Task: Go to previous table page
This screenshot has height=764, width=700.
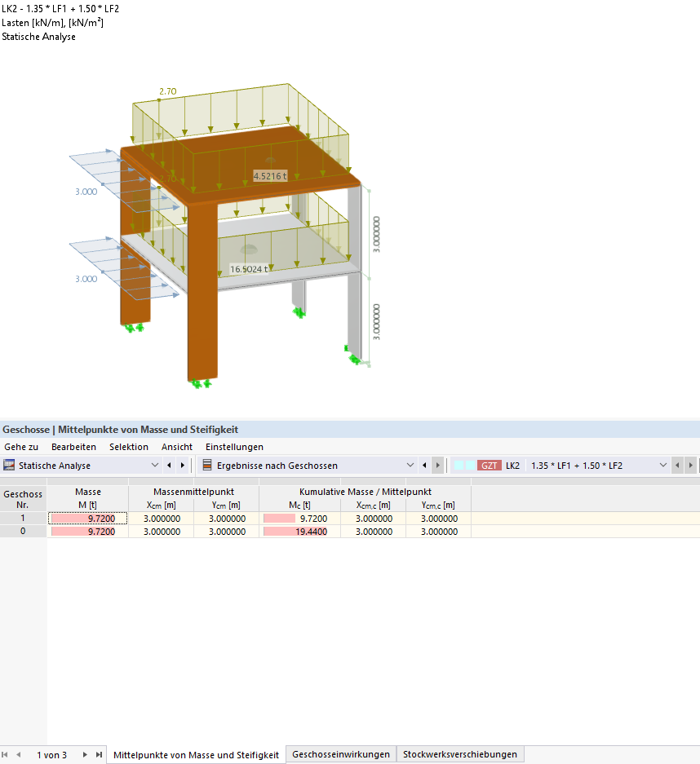Action: tap(19, 755)
